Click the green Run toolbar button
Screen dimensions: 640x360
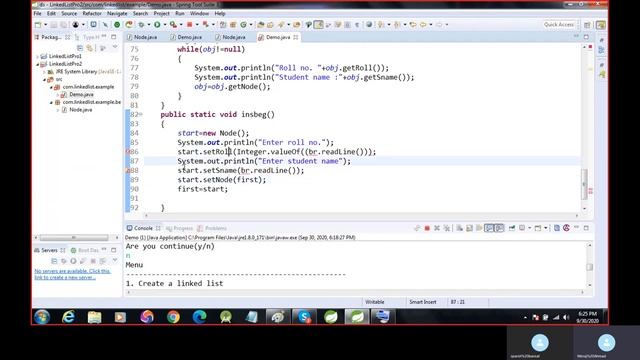(157, 25)
